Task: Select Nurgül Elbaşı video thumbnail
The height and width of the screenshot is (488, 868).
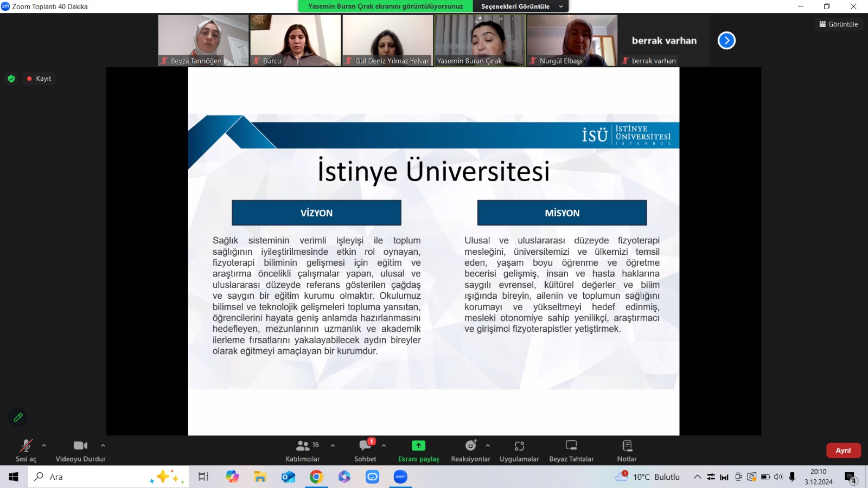Action: coord(572,41)
